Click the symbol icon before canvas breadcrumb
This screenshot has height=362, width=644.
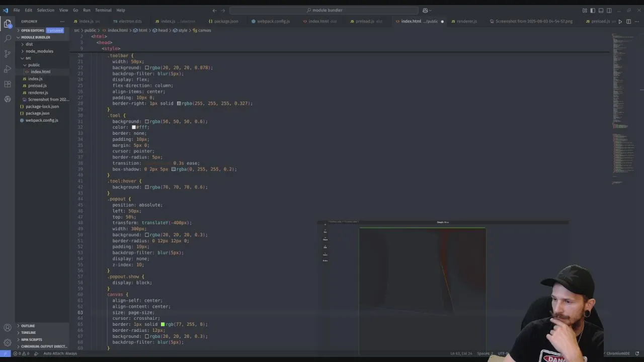195,30
